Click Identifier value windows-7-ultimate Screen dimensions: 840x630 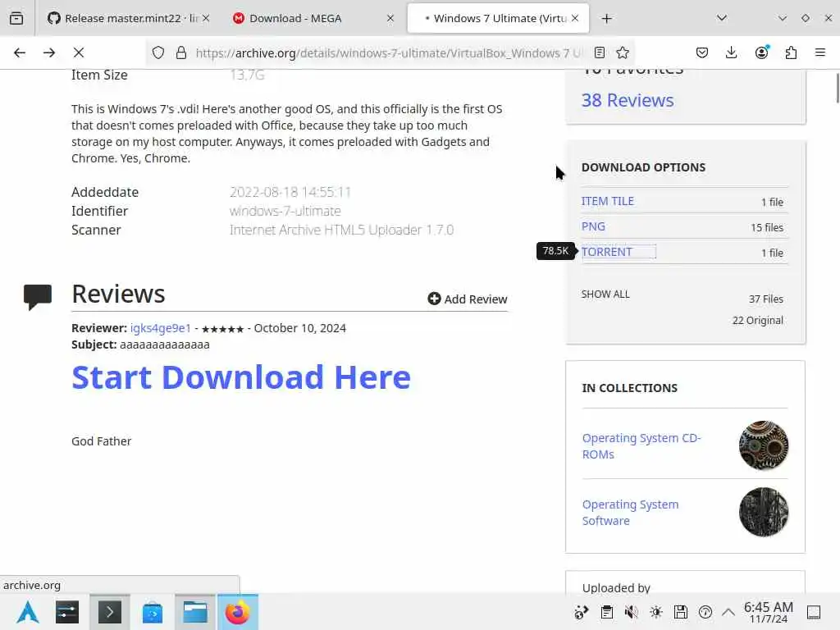coord(285,211)
